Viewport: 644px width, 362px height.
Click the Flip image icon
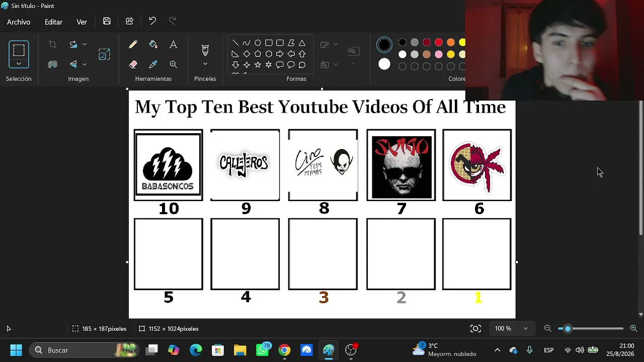click(x=73, y=64)
